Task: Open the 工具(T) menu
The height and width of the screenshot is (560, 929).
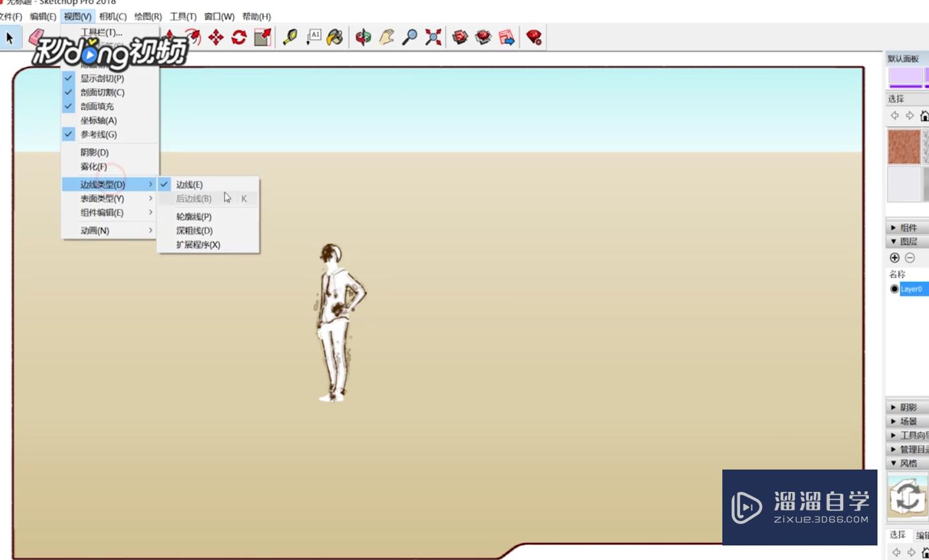Action: (183, 17)
